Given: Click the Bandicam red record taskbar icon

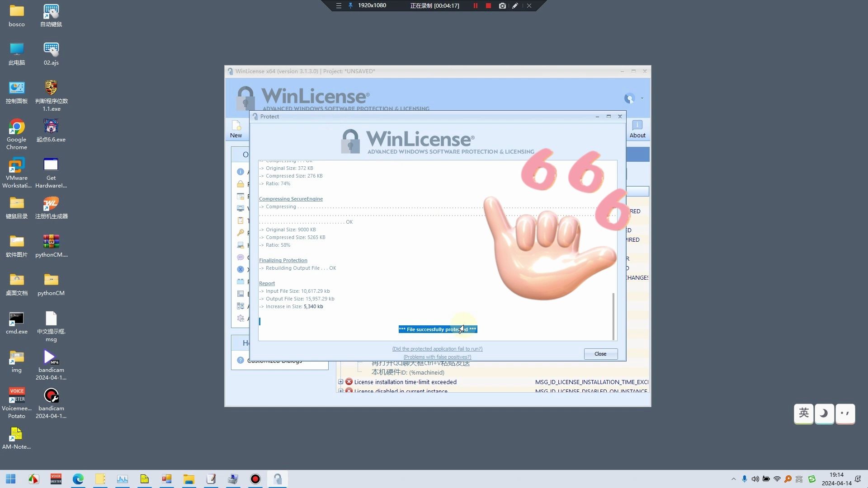Looking at the screenshot, I should pyautogui.click(x=255, y=479).
